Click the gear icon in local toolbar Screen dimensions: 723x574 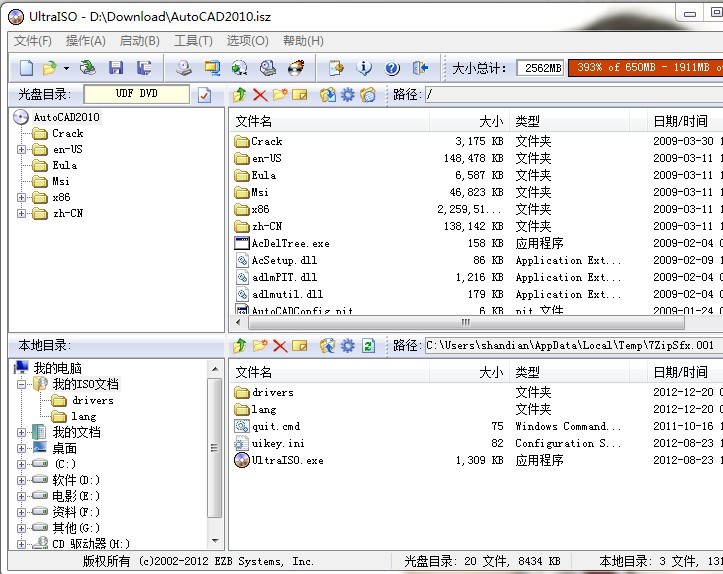(x=348, y=346)
